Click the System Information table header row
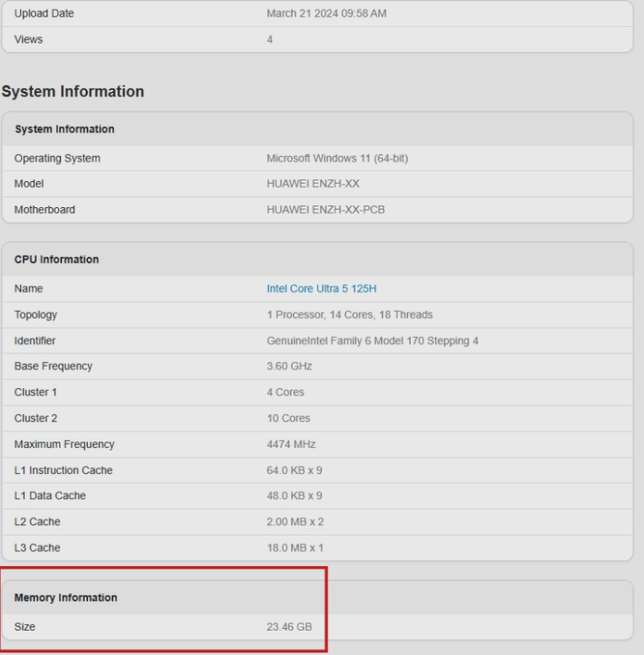 65,129
